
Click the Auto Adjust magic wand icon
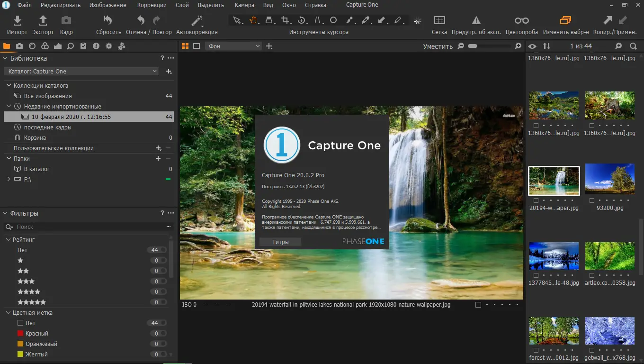(x=197, y=21)
